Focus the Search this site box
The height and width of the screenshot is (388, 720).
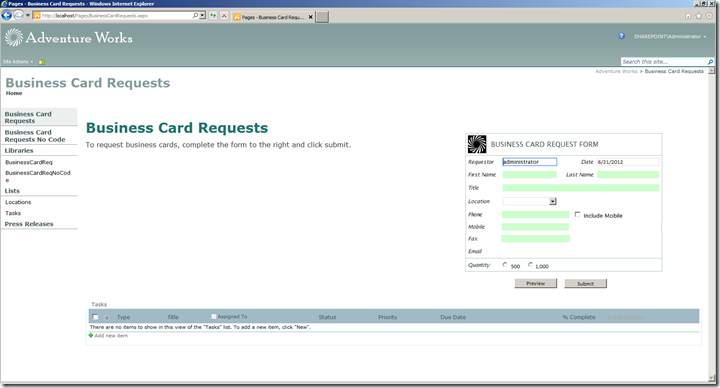[x=663, y=62]
